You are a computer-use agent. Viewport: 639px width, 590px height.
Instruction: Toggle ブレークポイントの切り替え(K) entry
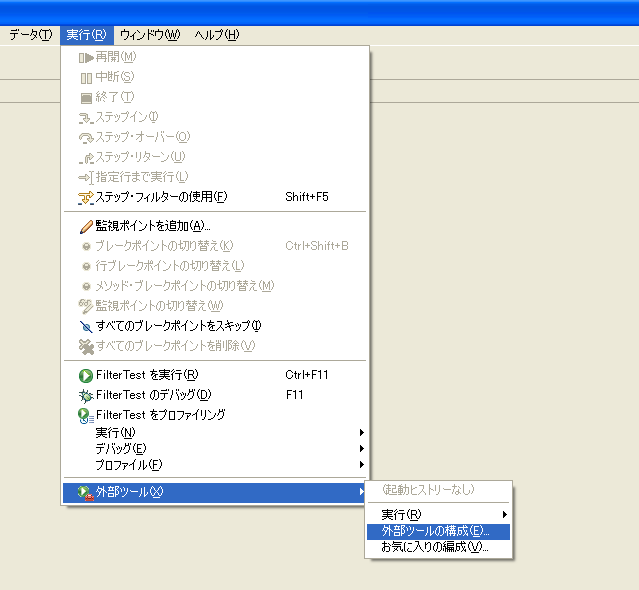pos(164,246)
